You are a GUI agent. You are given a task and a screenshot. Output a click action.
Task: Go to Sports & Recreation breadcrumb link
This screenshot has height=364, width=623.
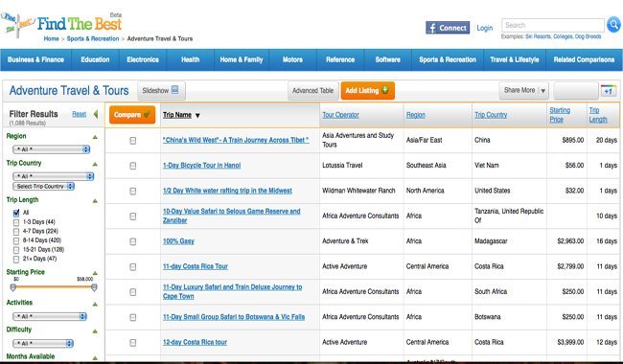tap(93, 39)
